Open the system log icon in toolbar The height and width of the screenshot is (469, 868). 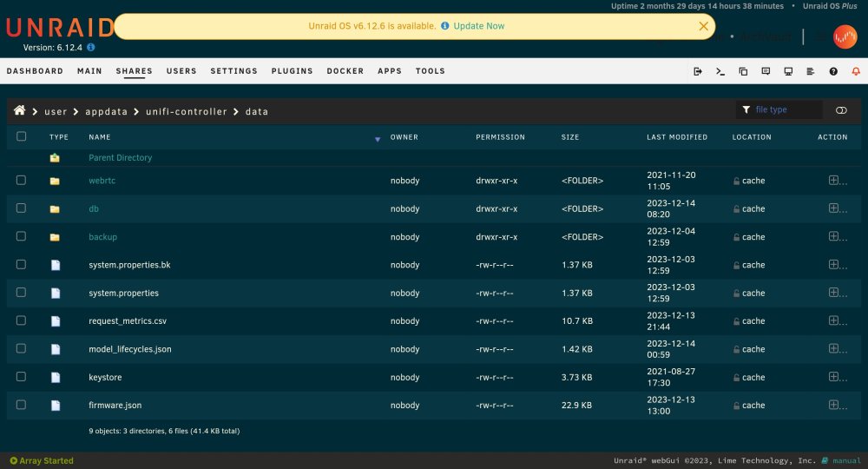(811, 71)
